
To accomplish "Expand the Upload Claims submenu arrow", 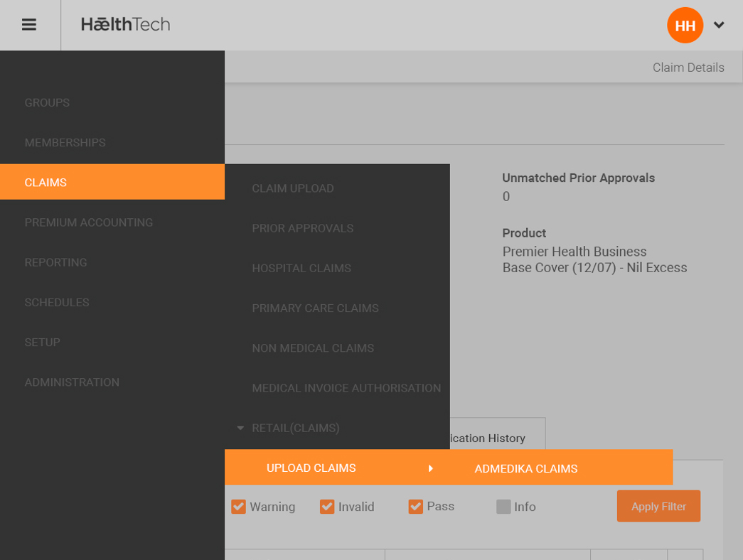I will pos(430,468).
